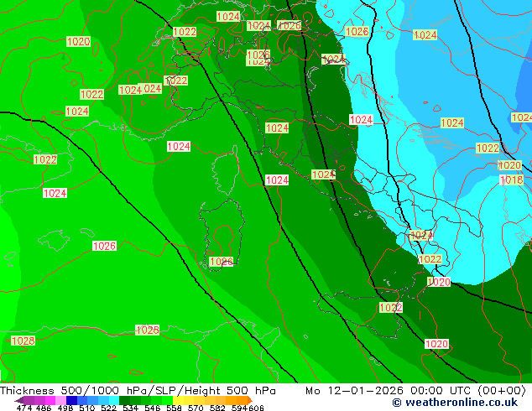The image size is (532, 411).
Task: Click the orange arrow tip of the legend
Action: coord(250,400)
